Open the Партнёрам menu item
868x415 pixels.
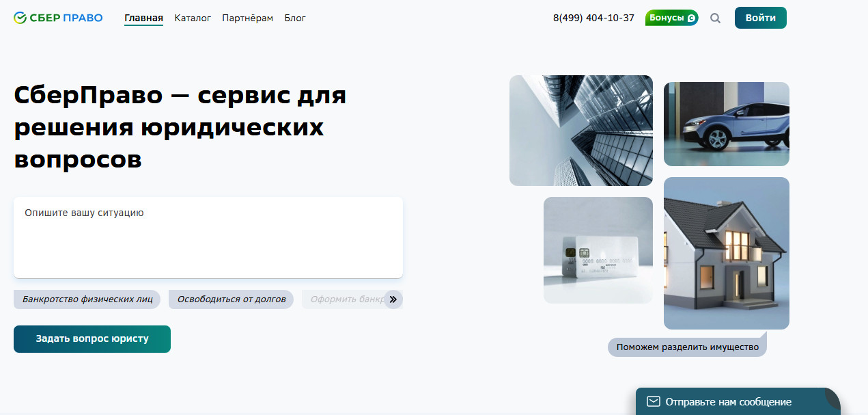click(247, 18)
